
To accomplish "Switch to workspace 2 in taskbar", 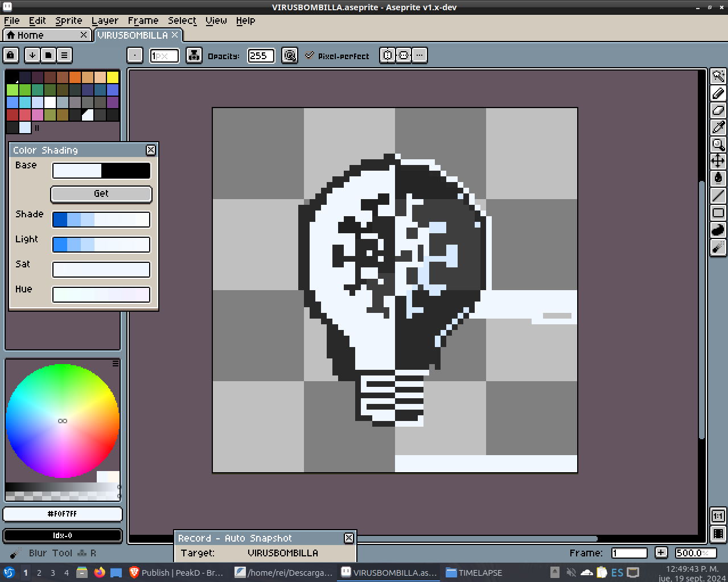I will point(39,573).
